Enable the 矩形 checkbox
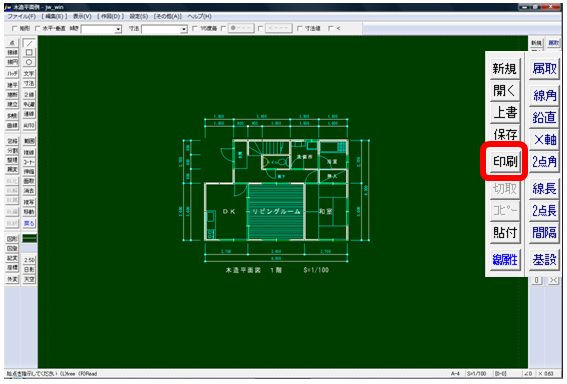 pos(15,28)
